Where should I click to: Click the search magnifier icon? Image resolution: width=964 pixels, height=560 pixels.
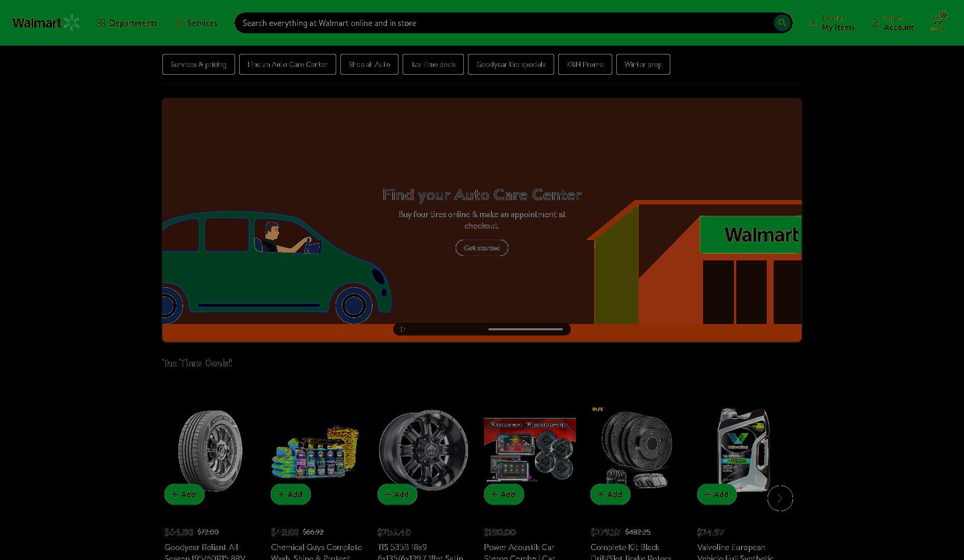click(x=781, y=23)
